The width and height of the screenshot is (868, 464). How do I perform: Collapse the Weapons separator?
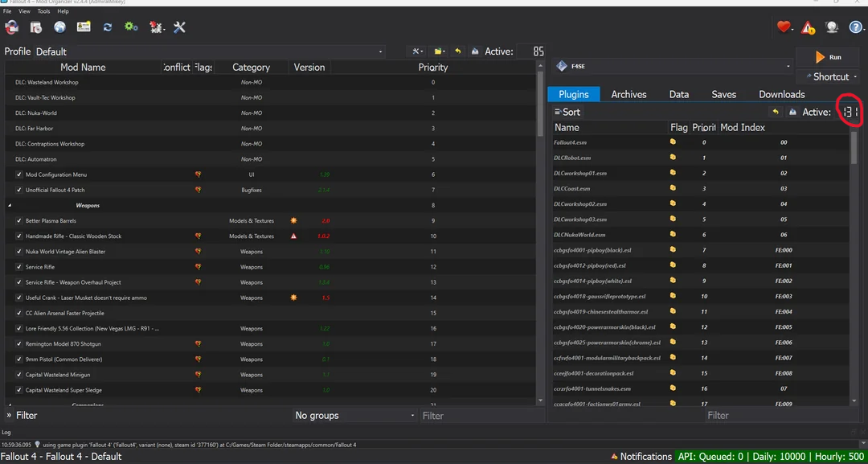(10, 205)
